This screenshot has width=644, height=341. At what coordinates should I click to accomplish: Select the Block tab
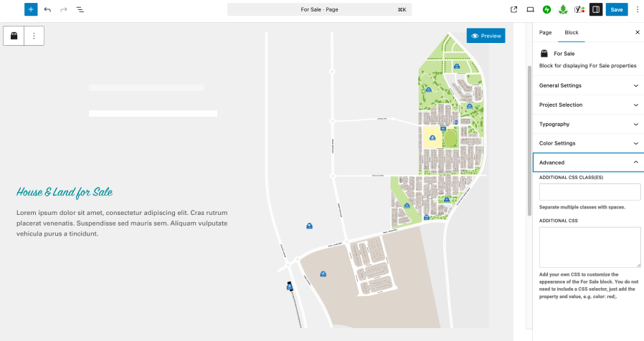pos(572,32)
